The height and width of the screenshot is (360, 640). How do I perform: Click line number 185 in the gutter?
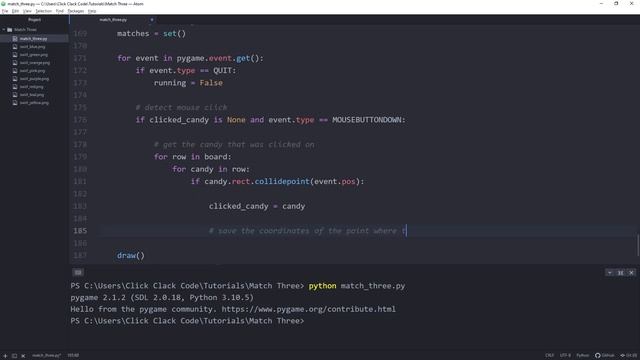click(80, 231)
